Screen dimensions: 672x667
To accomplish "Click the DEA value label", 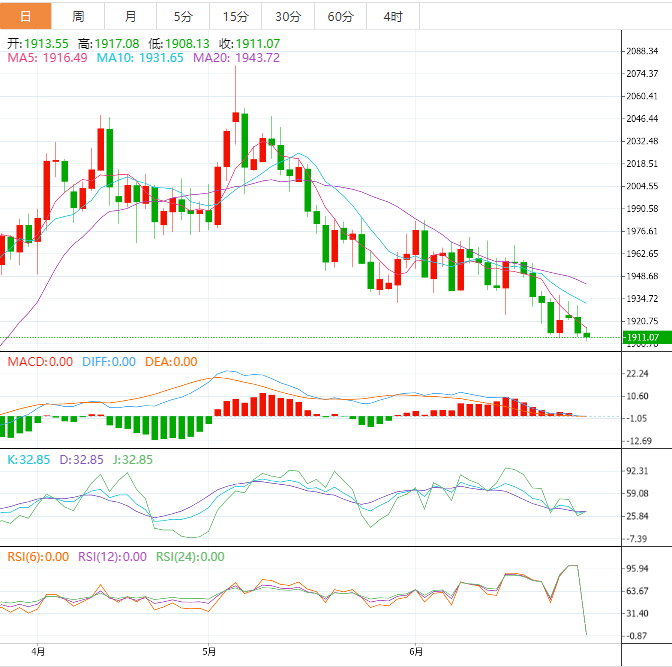I will (170, 362).
